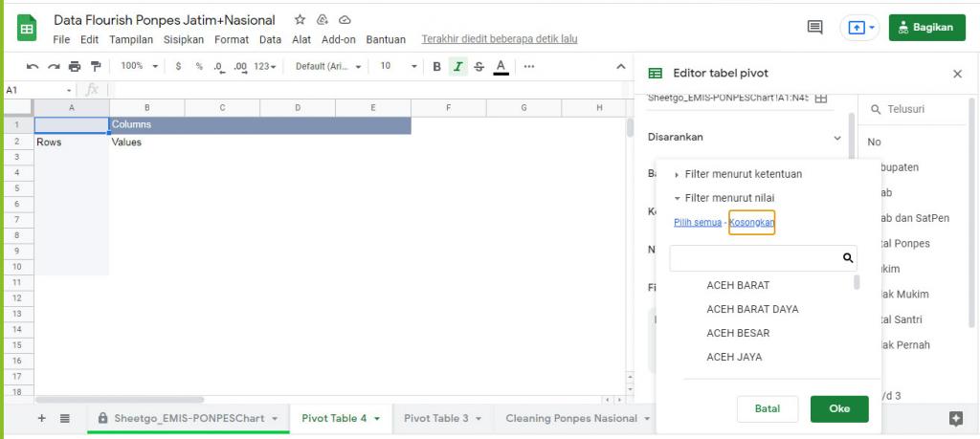Click the print icon in toolbar
980x439 pixels.
[75, 66]
